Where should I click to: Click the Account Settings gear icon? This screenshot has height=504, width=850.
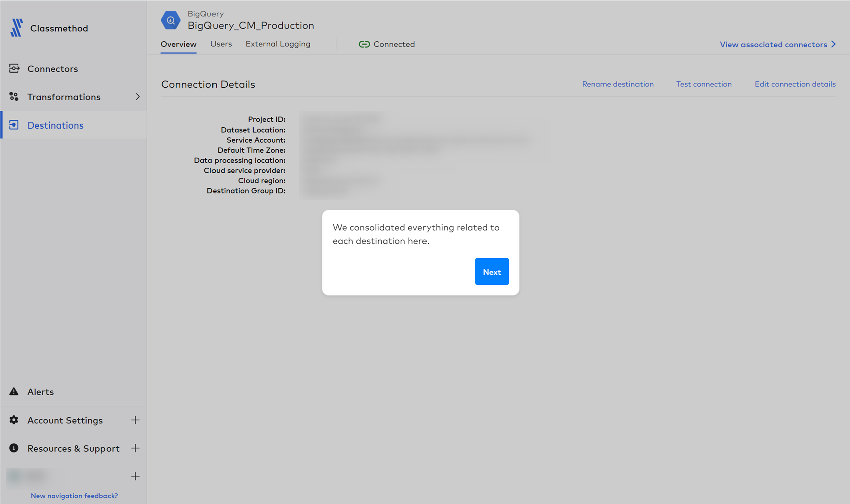(14, 420)
